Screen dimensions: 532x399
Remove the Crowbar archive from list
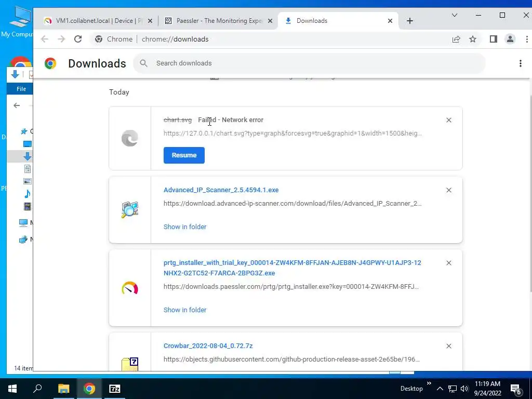click(448, 346)
